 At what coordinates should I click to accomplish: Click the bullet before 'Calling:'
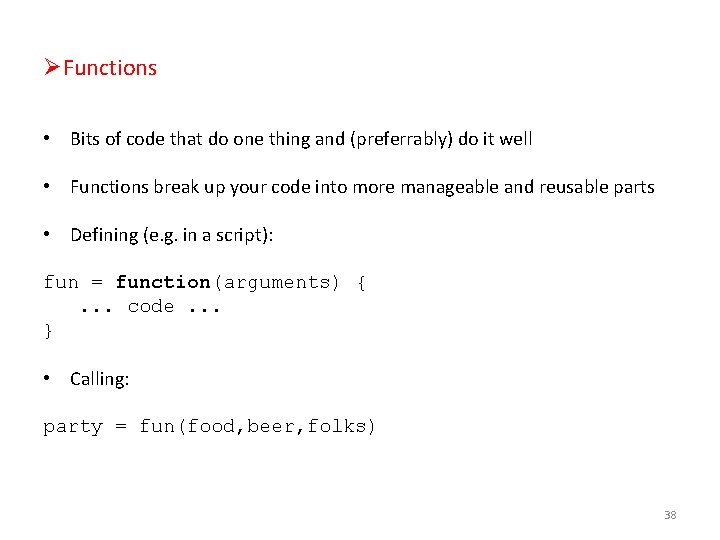46,378
